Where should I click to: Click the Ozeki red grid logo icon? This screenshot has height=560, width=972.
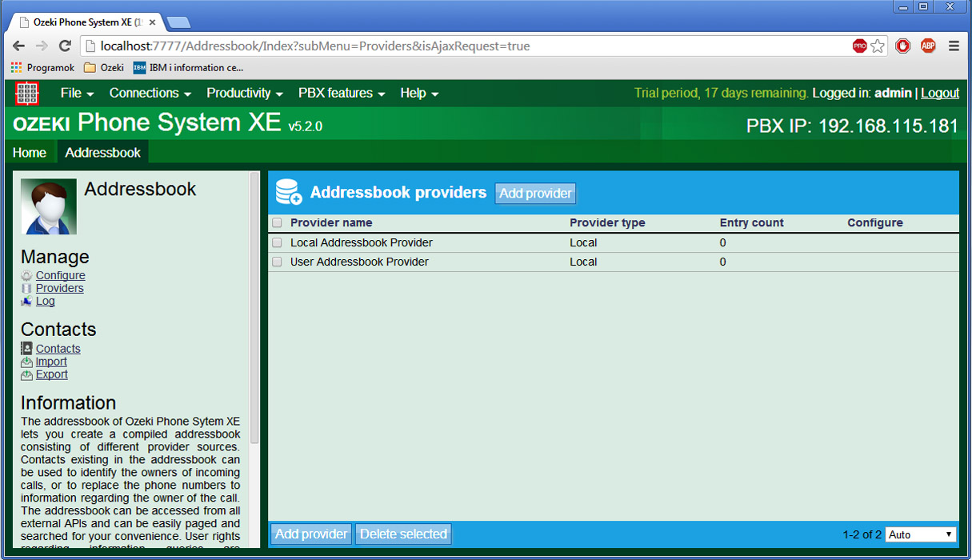point(27,93)
